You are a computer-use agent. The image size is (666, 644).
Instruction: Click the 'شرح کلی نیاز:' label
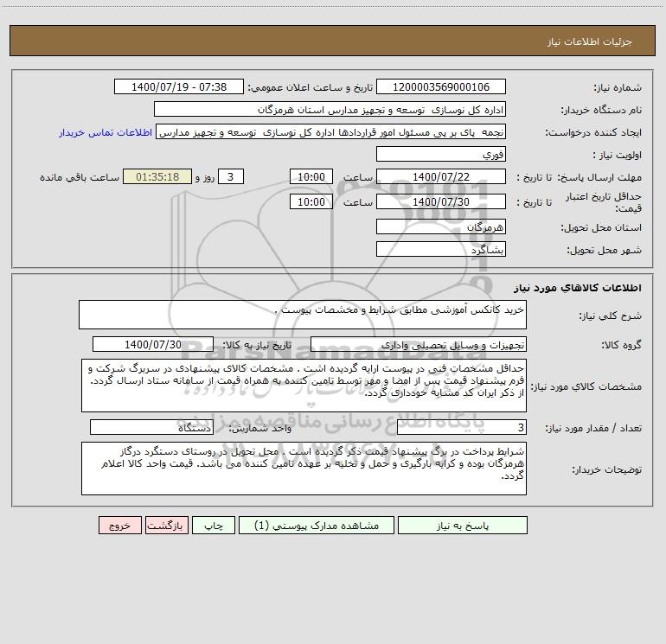pyautogui.click(x=611, y=316)
